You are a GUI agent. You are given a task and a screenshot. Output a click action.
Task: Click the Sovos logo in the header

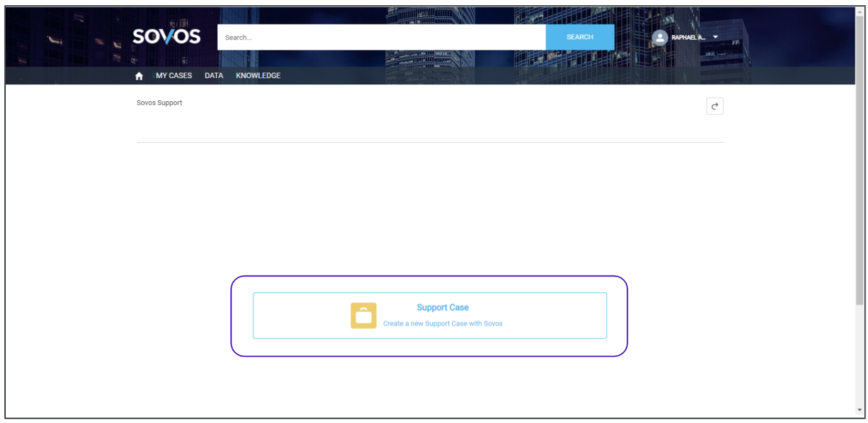[166, 36]
